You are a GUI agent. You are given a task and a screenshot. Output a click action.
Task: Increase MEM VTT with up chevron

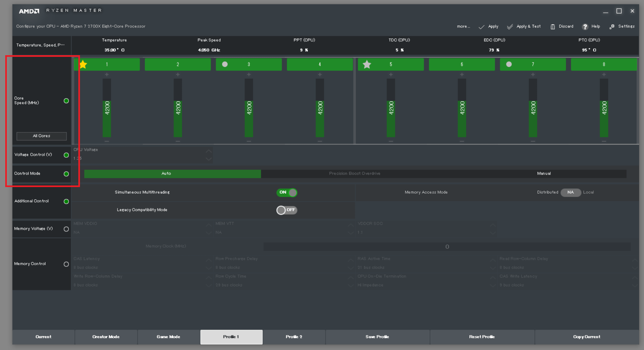point(351,225)
